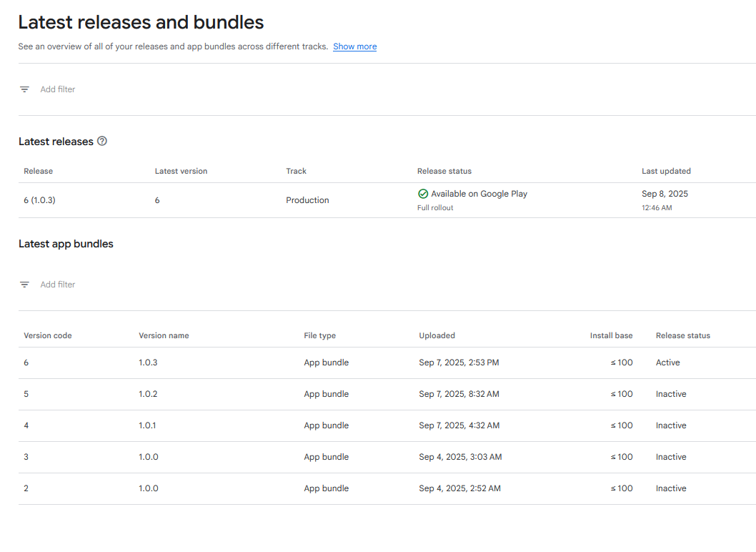756x552 pixels.
Task: Open the Latest releases help icon
Action: tap(102, 141)
